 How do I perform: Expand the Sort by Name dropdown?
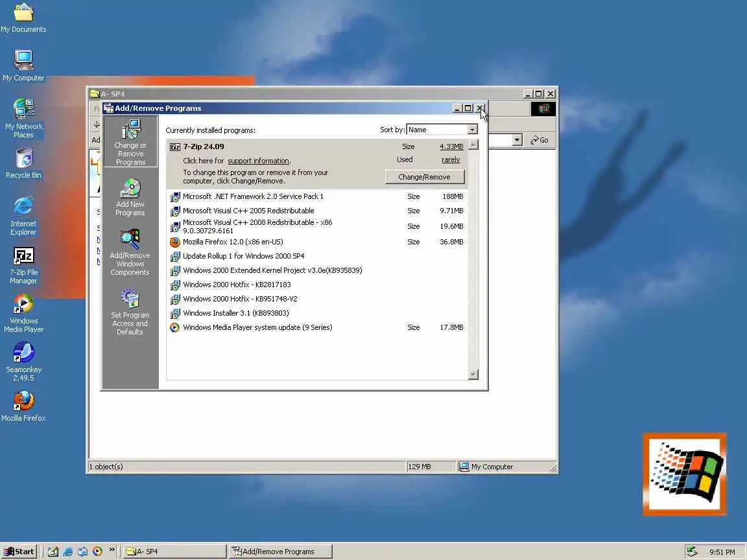point(472,130)
